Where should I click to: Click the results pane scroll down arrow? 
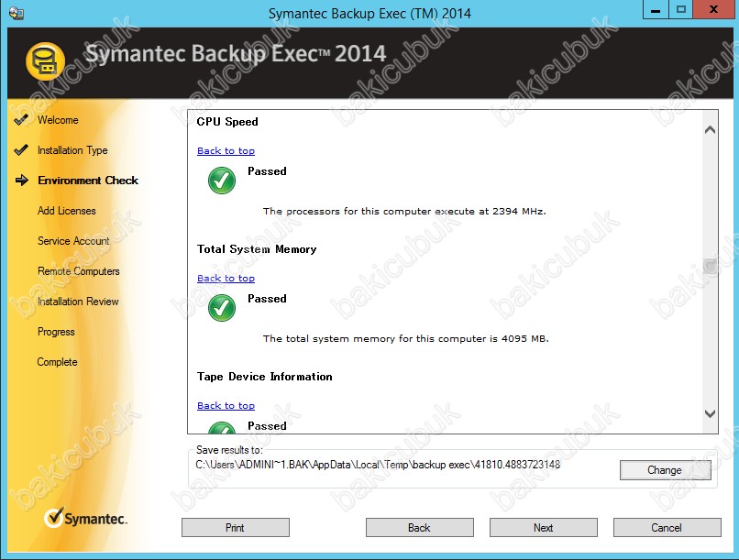(x=710, y=413)
